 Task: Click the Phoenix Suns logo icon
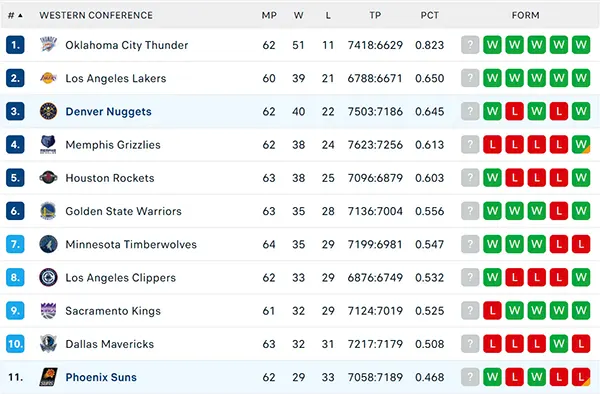49,377
